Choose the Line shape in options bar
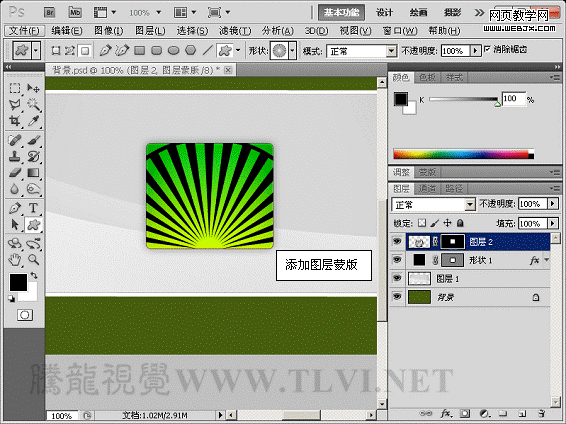Image resolution: width=566 pixels, height=424 pixels. click(x=208, y=51)
